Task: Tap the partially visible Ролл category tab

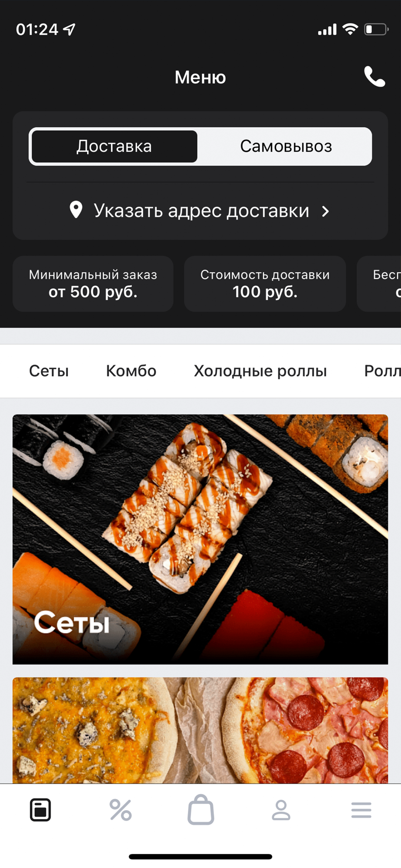Action: [x=382, y=371]
